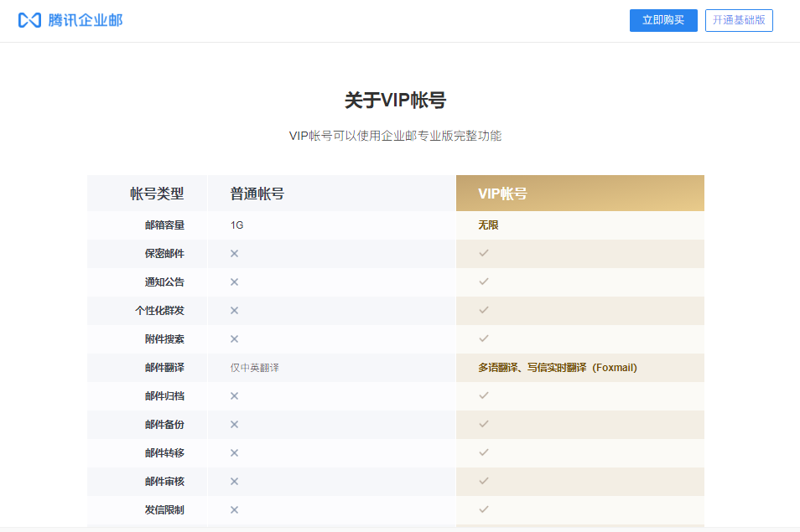
Task: Click the × icon for 附件搜索 in 普通帐号
Action: pos(234,339)
